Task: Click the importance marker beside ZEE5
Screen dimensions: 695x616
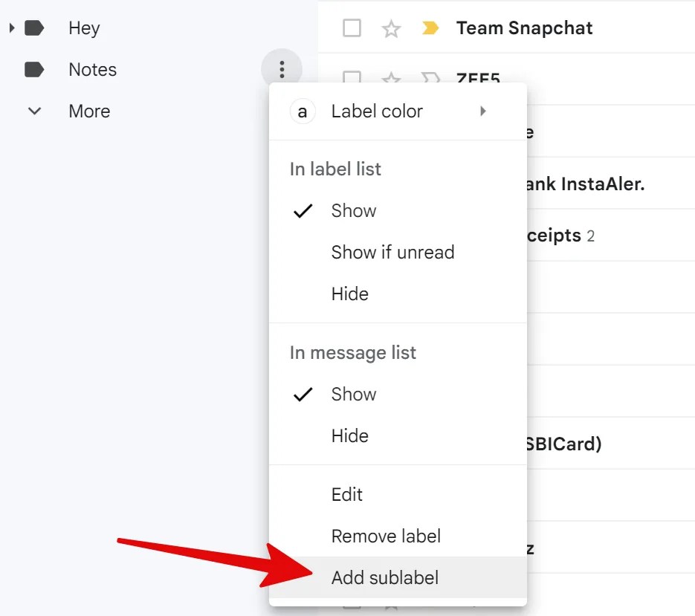Action: [x=430, y=77]
